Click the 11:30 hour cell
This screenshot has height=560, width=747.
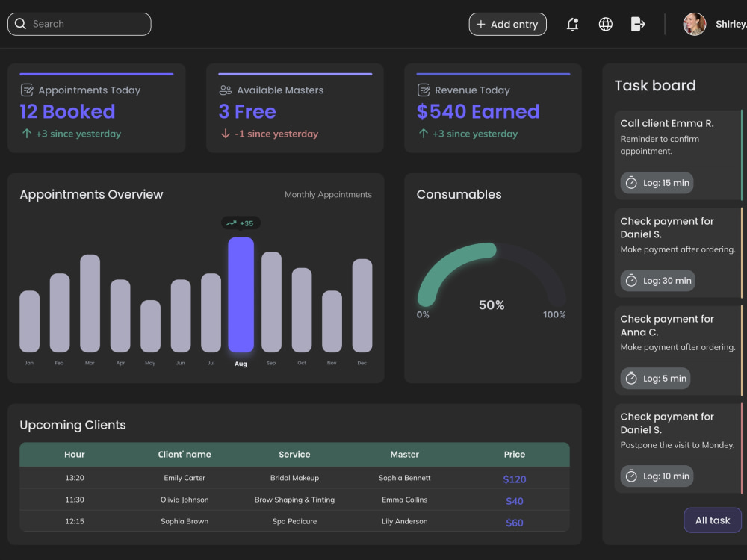(x=74, y=500)
